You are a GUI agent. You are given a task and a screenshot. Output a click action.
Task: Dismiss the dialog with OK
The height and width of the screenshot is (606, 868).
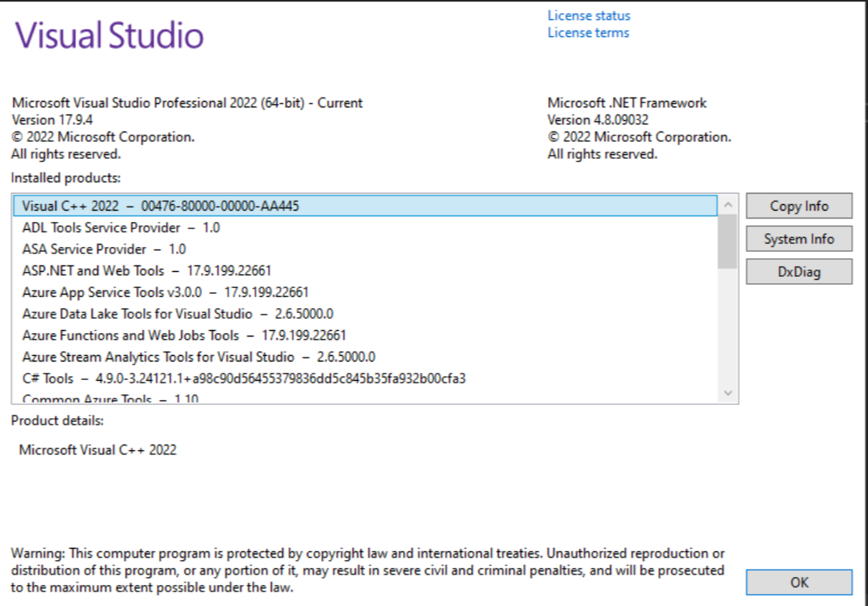(798, 582)
